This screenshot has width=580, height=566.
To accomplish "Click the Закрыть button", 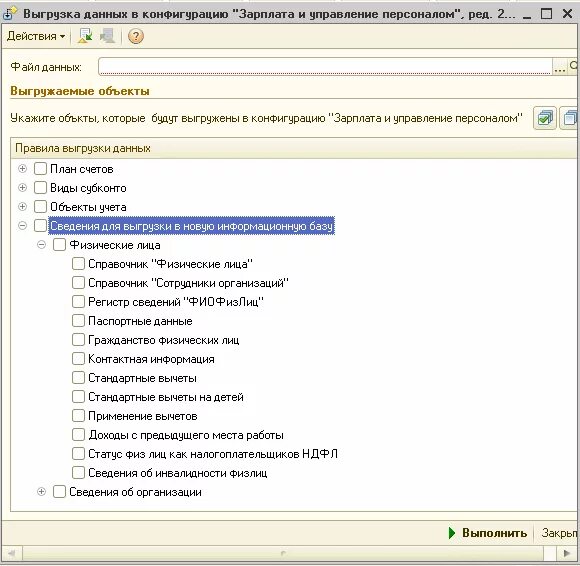I will pos(559,533).
